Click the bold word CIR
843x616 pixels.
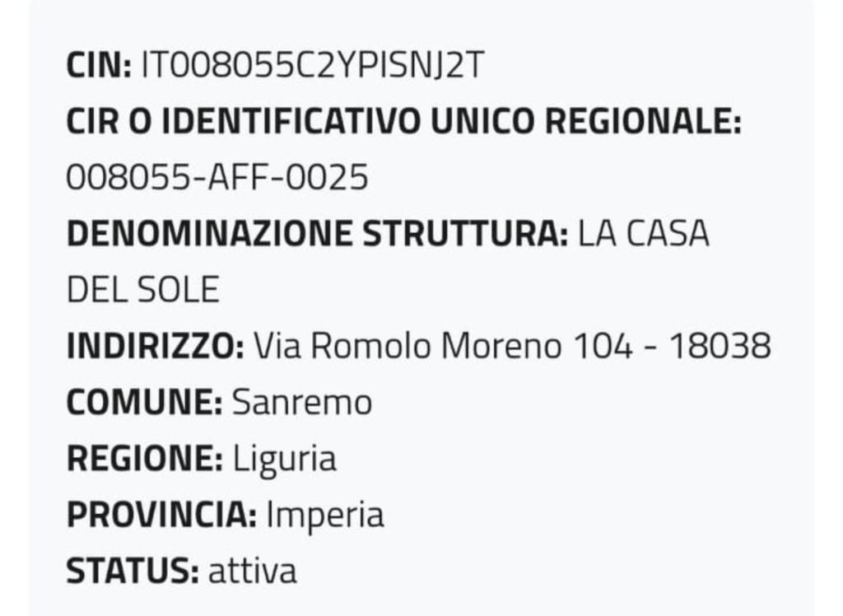(94, 123)
